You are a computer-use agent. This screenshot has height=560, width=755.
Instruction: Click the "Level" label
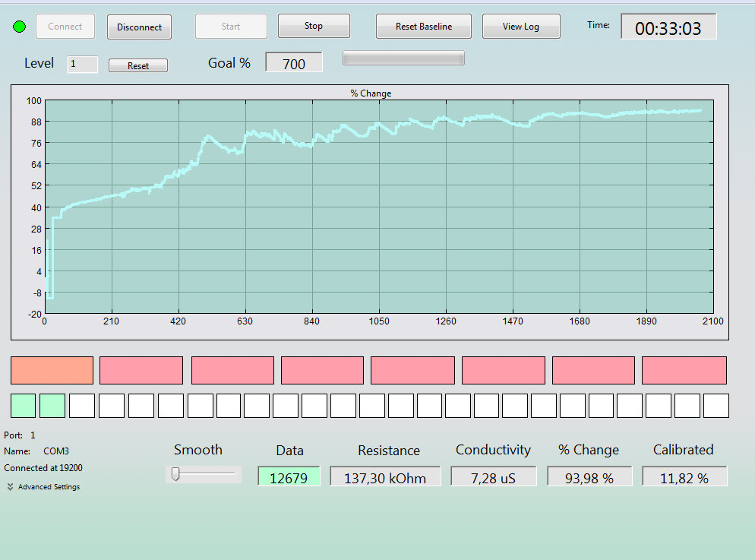pyautogui.click(x=39, y=63)
